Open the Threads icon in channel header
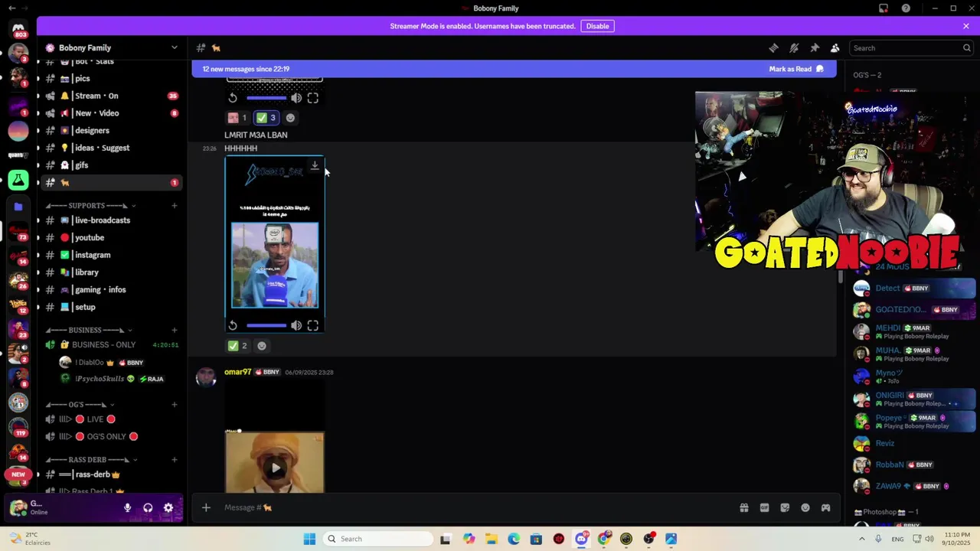Viewport: 980px width, 551px height. [x=773, y=47]
